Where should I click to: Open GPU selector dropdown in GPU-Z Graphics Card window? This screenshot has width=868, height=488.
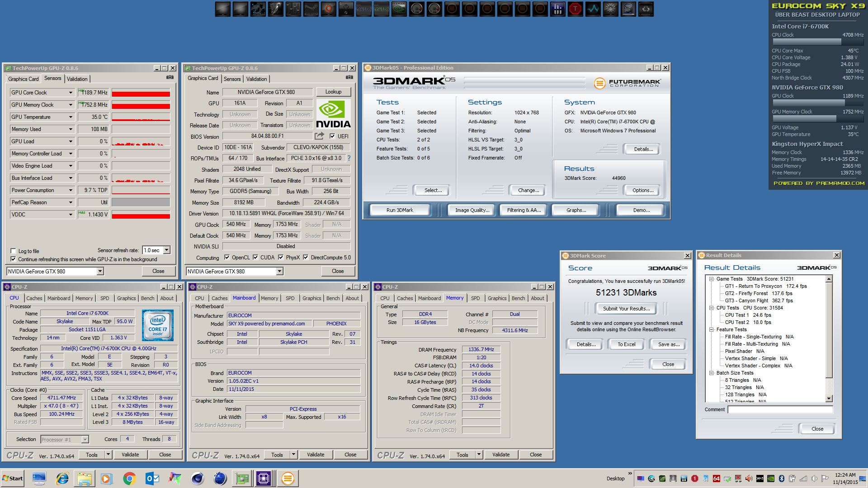coord(279,271)
